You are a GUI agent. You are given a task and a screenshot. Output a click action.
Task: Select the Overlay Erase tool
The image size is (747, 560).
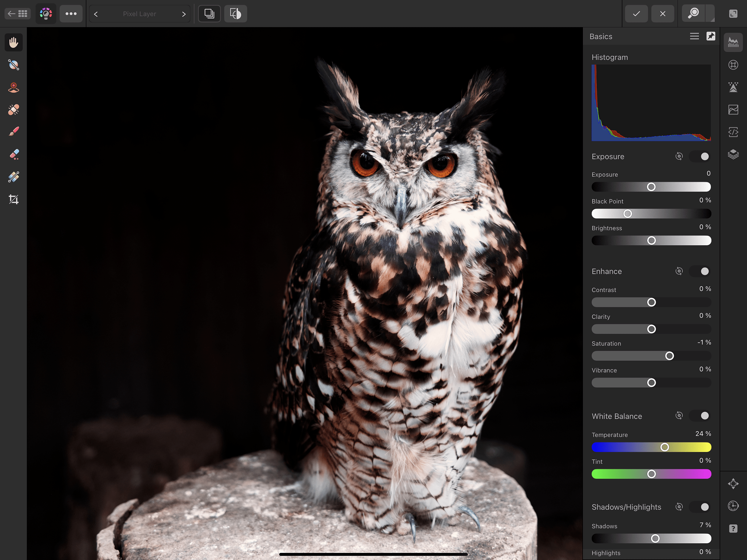click(13, 154)
